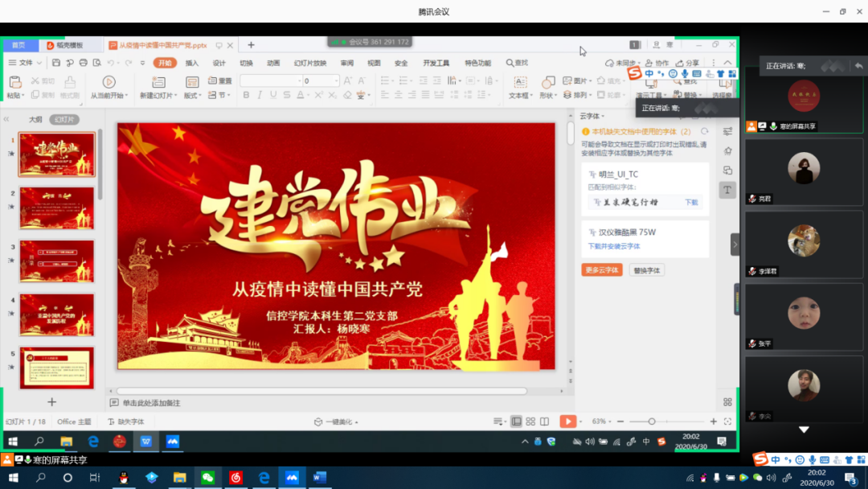The width and height of the screenshot is (868, 489).
Task: Click the zoom slider in status bar
Action: 652,421
